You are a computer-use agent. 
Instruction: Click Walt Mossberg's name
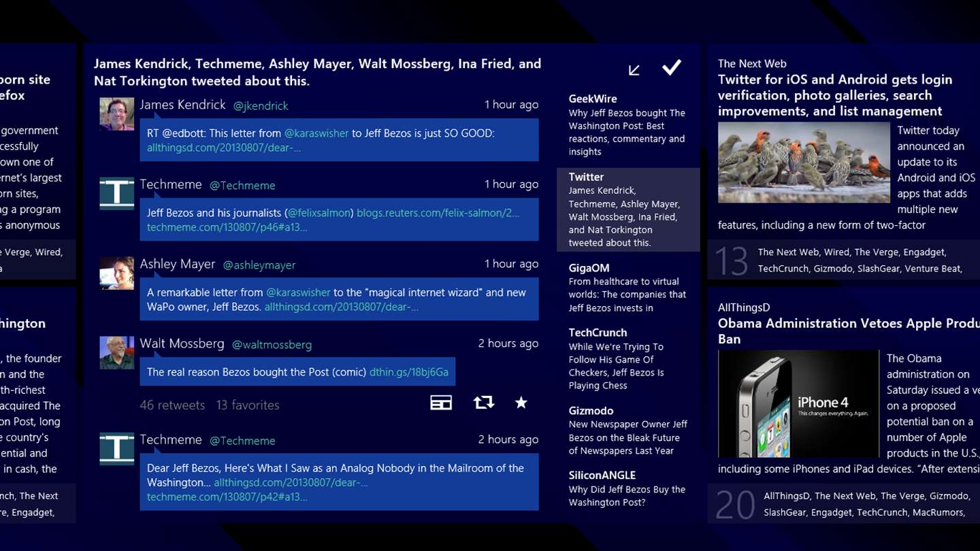(182, 344)
